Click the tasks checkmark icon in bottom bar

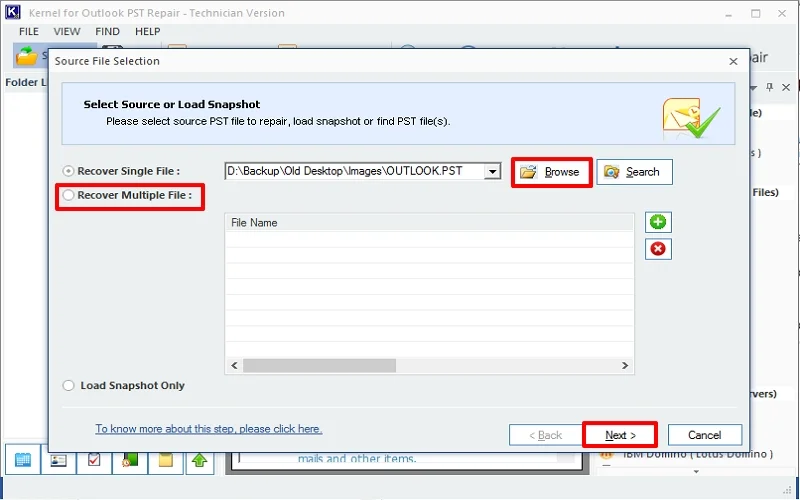(94, 461)
